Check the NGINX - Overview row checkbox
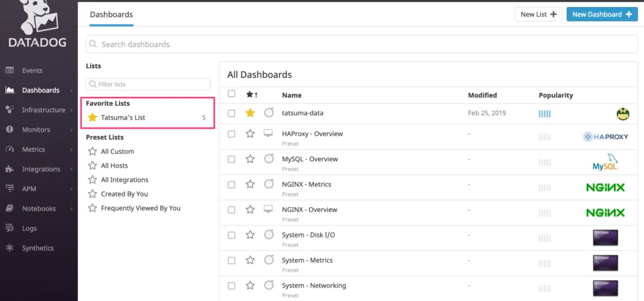Screen dimensions: 644x301 coord(231,210)
